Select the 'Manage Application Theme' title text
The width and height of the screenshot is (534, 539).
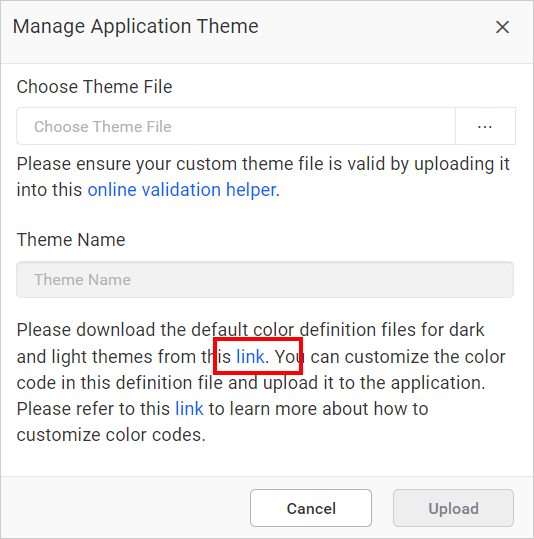[135, 26]
